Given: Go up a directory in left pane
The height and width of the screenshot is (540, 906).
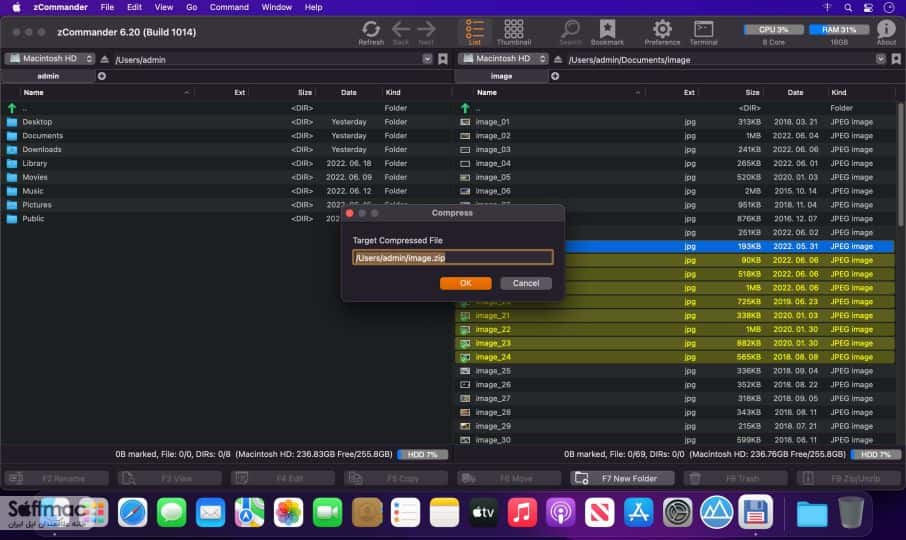Looking at the screenshot, I should click(x=12, y=108).
